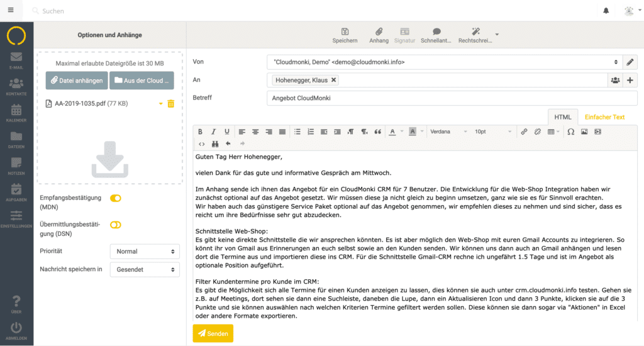Image resolution: width=644 pixels, height=346 pixels.
Task: Switch to Einfacher Text tab
Action: coord(604,117)
